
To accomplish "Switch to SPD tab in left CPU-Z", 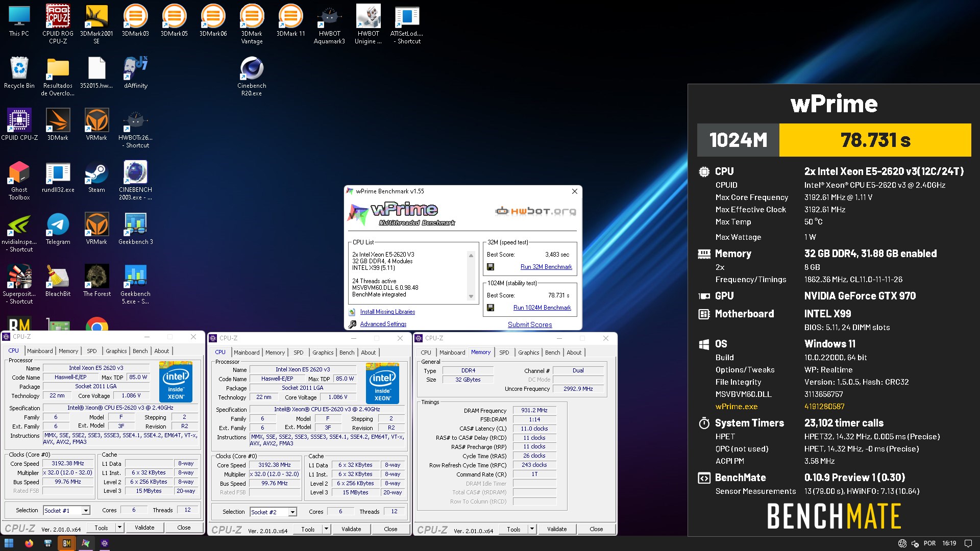I will tap(91, 351).
